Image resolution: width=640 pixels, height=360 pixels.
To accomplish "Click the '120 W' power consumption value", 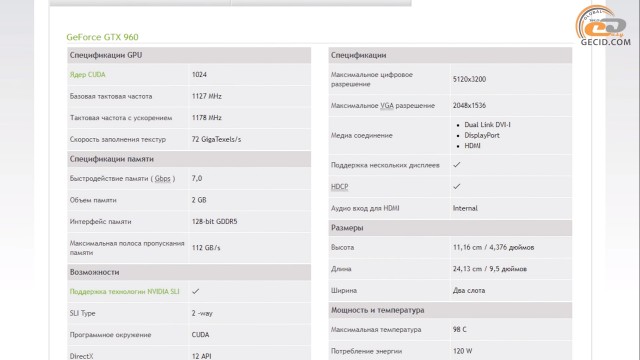I will click(x=462, y=351).
